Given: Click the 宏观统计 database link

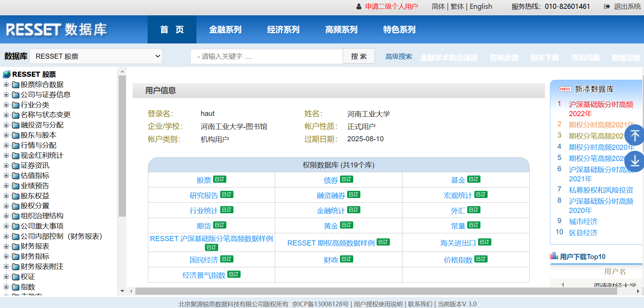Looking at the screenshot, I should 457,196.
